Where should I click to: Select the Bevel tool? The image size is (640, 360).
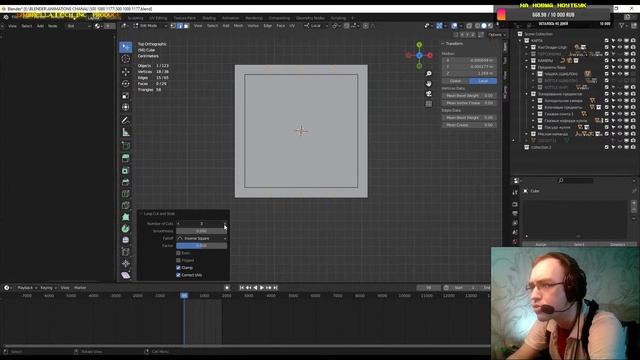point(126,182)
